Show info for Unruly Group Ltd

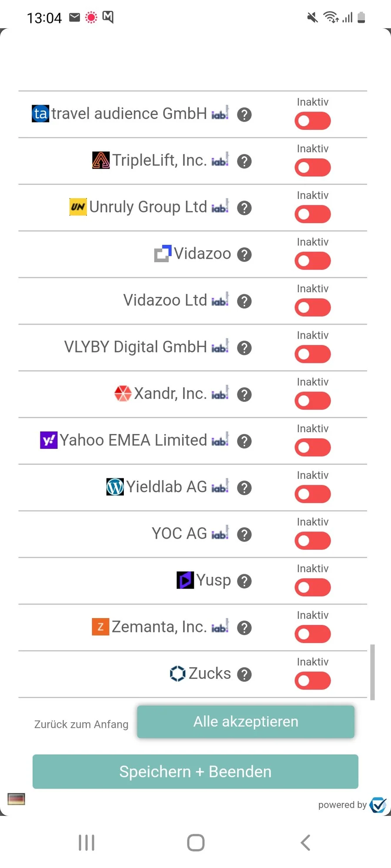(244, 208)
